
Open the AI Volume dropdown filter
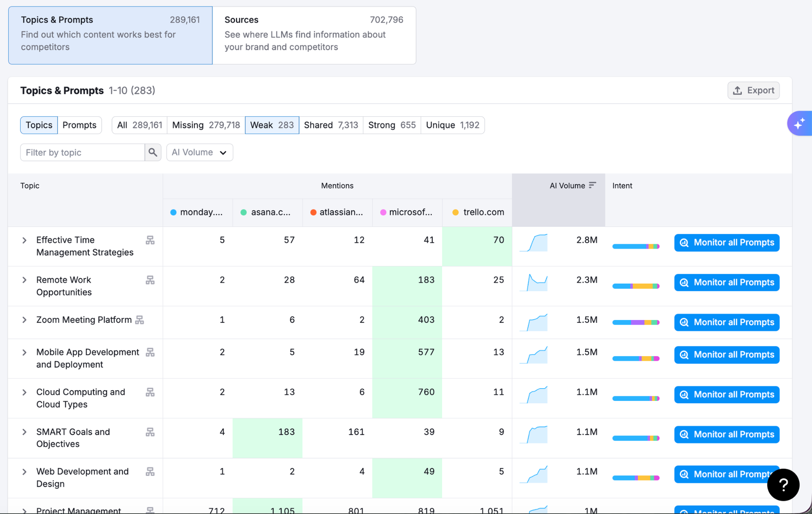click(x=199, y=152)
